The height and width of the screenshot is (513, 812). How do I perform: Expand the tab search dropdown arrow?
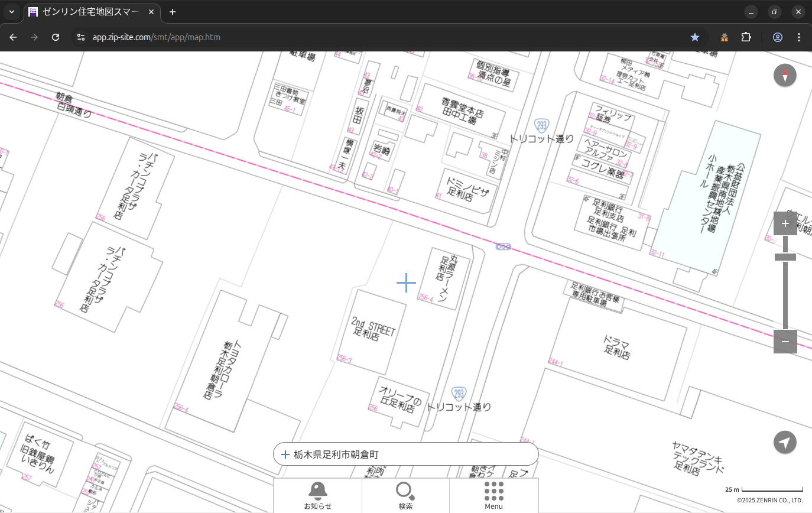point(11,12)
